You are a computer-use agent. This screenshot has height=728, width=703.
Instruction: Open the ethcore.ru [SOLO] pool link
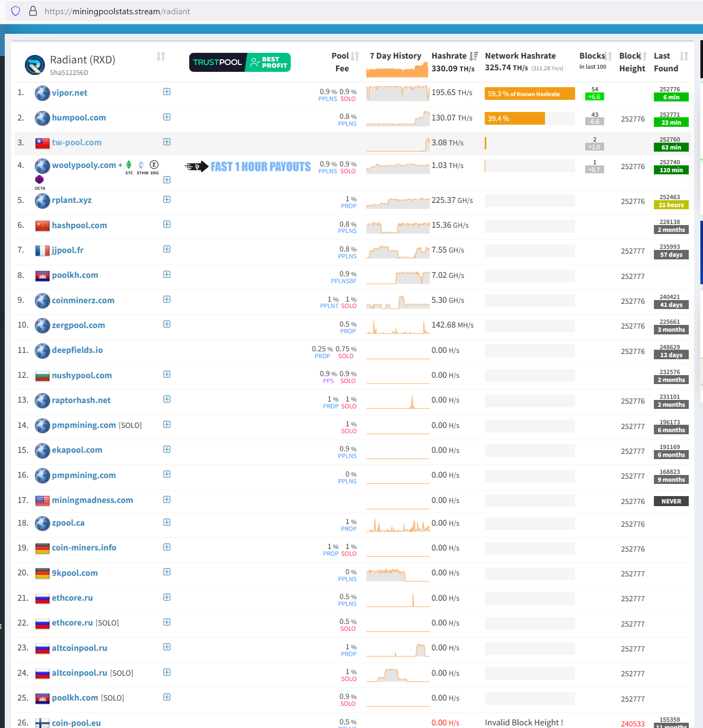85,623
